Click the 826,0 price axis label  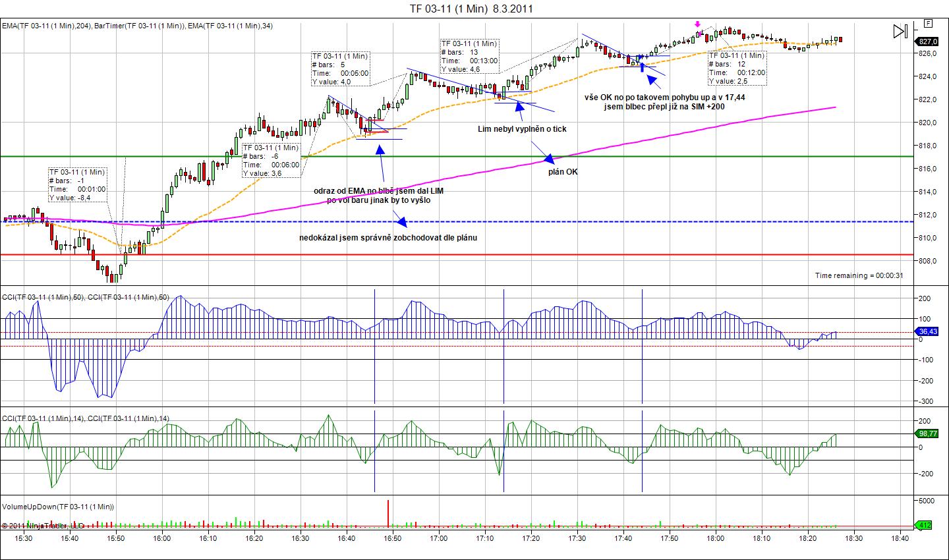click(928, 53)
